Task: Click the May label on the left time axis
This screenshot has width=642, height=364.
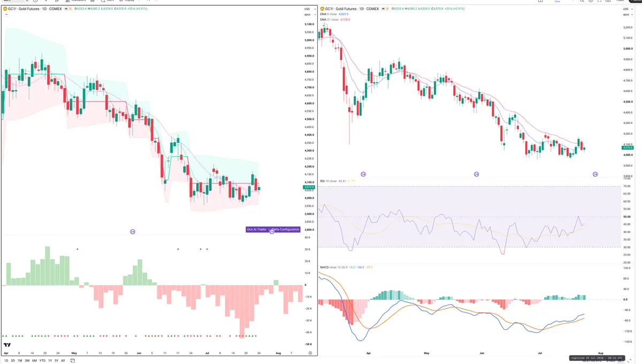Action: 74,353
